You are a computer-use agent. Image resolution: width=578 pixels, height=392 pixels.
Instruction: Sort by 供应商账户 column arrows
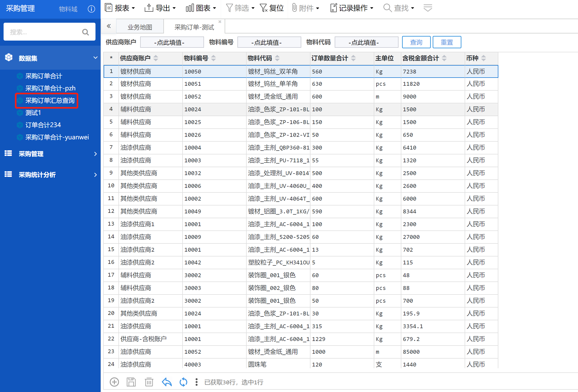coord(156,58)
